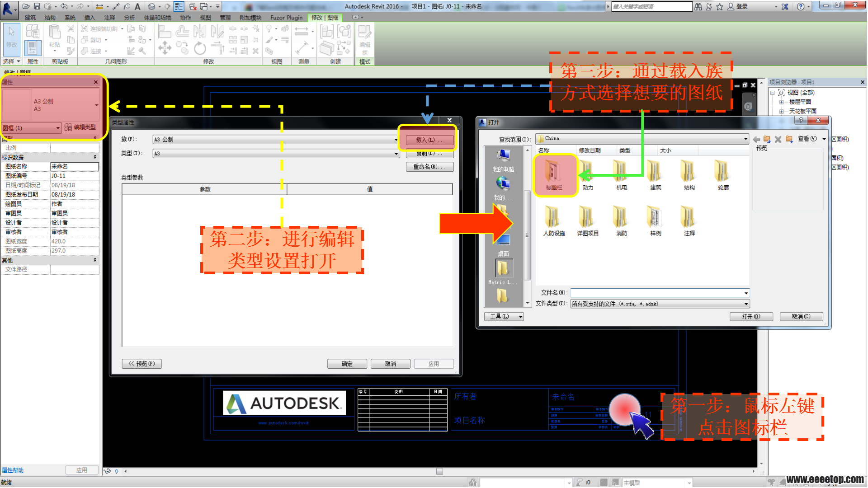Click the 载入(L) button

[x=429, y=140]
